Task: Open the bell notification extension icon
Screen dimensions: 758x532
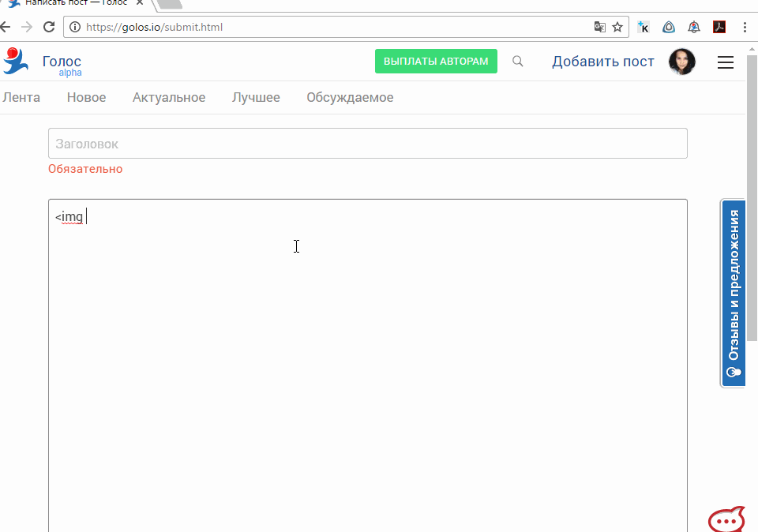Action: [694, 27]
